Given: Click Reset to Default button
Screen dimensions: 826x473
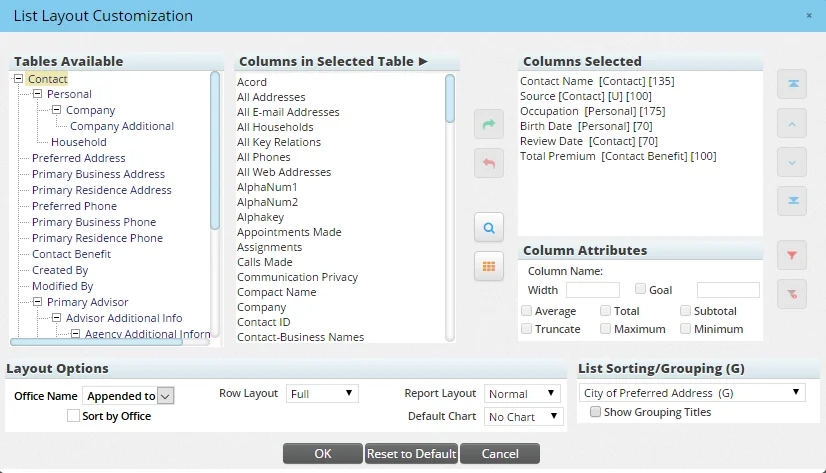Looking at the screenshot, I should 411,454.
